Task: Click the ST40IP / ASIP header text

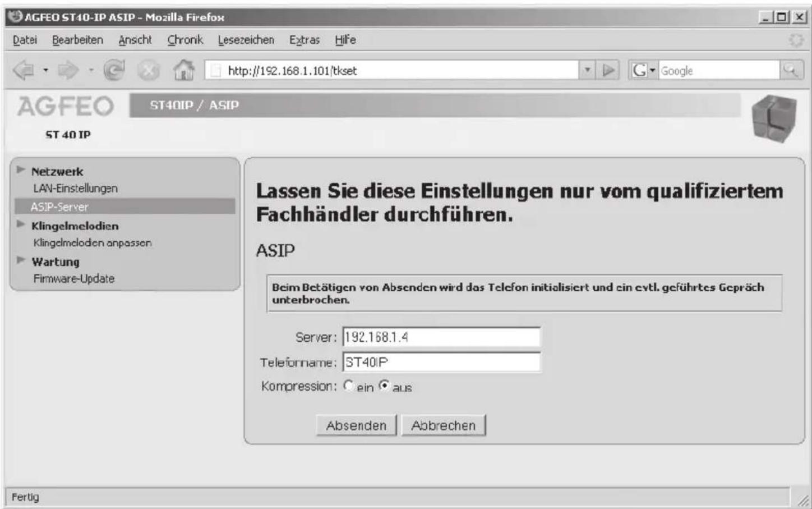Action: 194,106
